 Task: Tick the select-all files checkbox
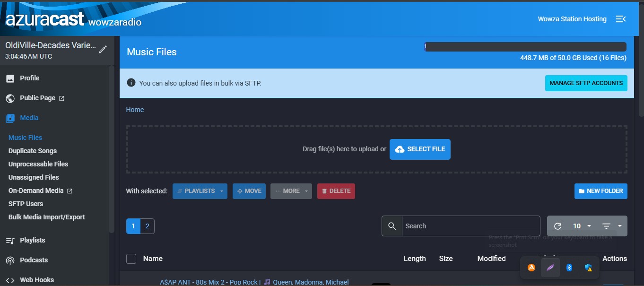[131, 259]
